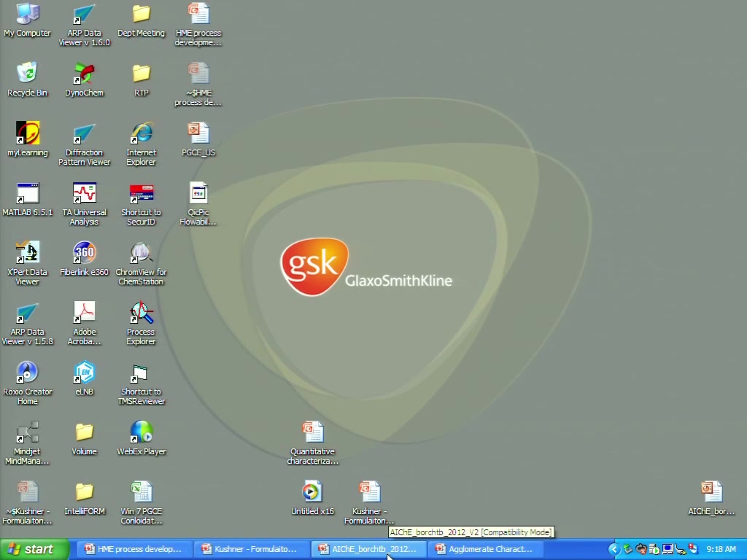Screen dimensions: 747x560
Task: Launch Adobe Acrobat shortcut
Action: [85, 323]
